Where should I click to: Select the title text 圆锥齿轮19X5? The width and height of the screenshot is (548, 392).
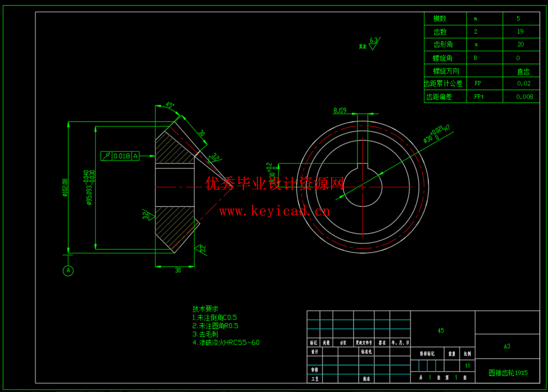click(508, 373)
